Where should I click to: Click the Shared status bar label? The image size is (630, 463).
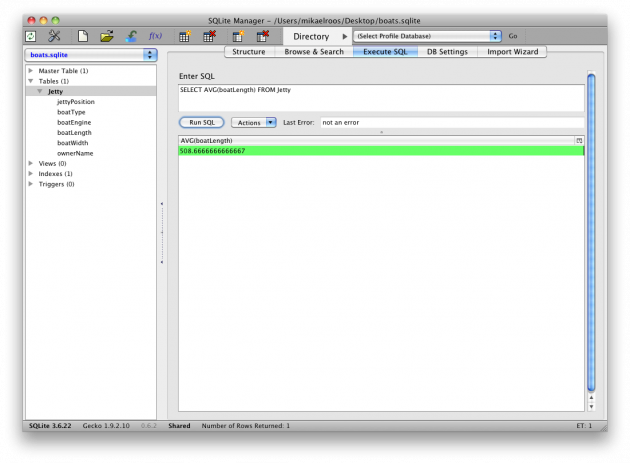tap(179, 426)
